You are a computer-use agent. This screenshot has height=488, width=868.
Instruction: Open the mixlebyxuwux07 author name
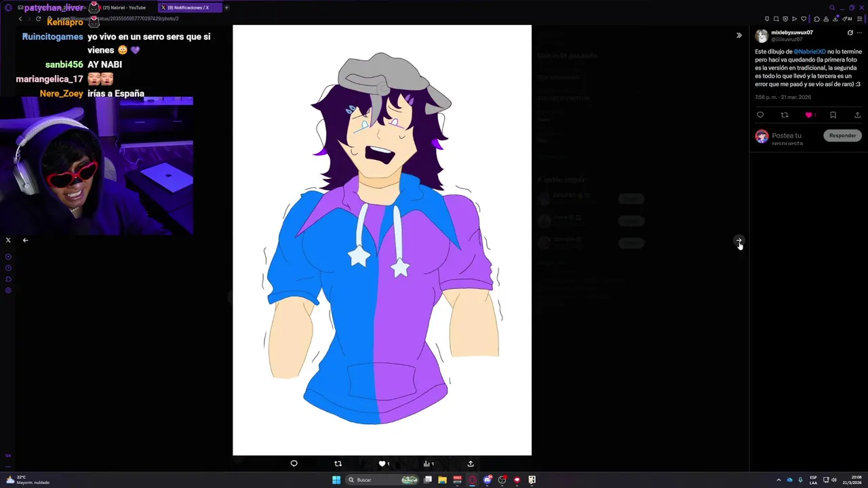(792, 33)
